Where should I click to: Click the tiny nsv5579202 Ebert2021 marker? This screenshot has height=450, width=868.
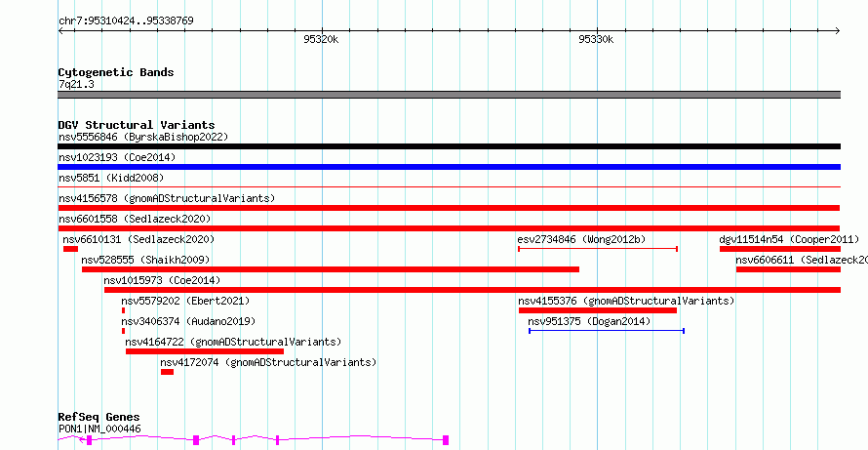(x=124, y=310)
